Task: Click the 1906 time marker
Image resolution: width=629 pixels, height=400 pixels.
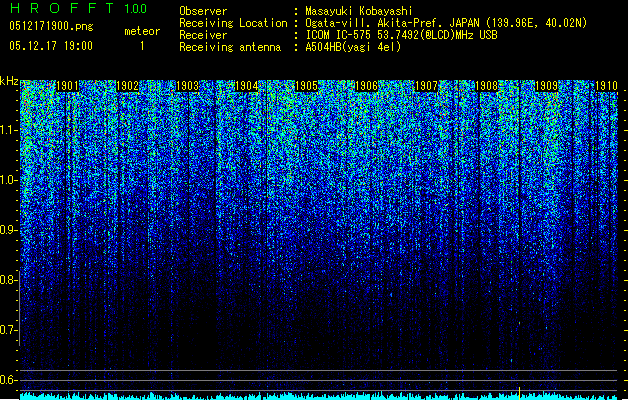Action: 367,86
